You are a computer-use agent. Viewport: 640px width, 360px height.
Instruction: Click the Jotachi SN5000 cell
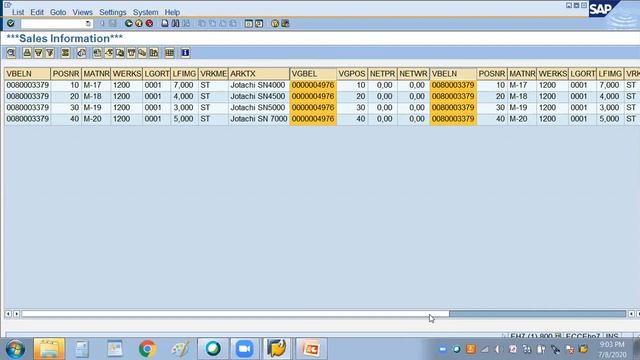click(258, 108)
